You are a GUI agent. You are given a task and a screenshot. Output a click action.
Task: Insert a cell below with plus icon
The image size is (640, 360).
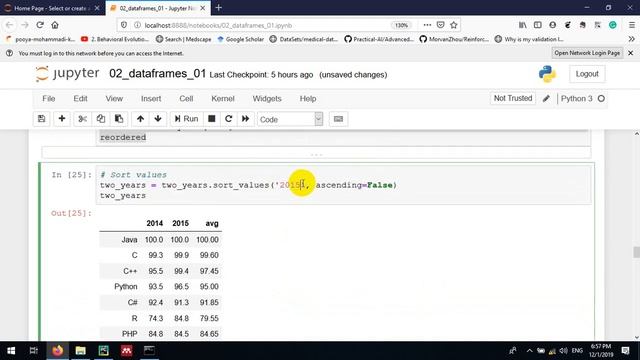pos(62,119)
